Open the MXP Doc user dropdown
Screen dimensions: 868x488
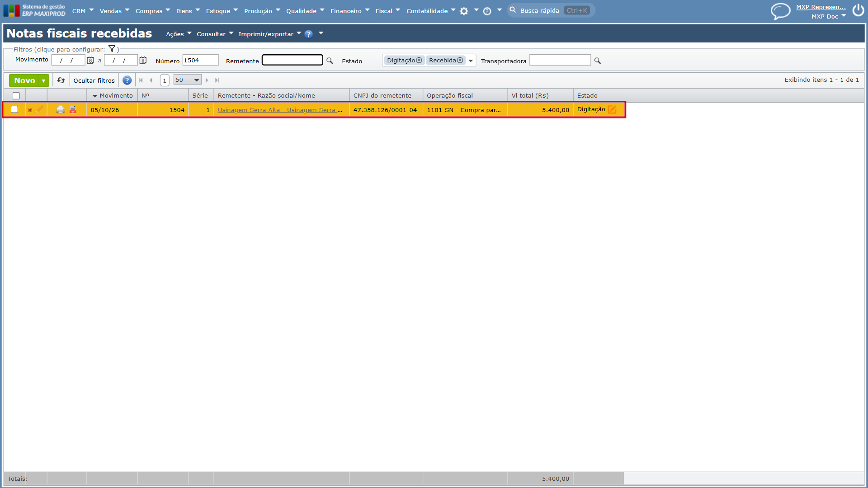pyautogui.click(x=828, y=16)
